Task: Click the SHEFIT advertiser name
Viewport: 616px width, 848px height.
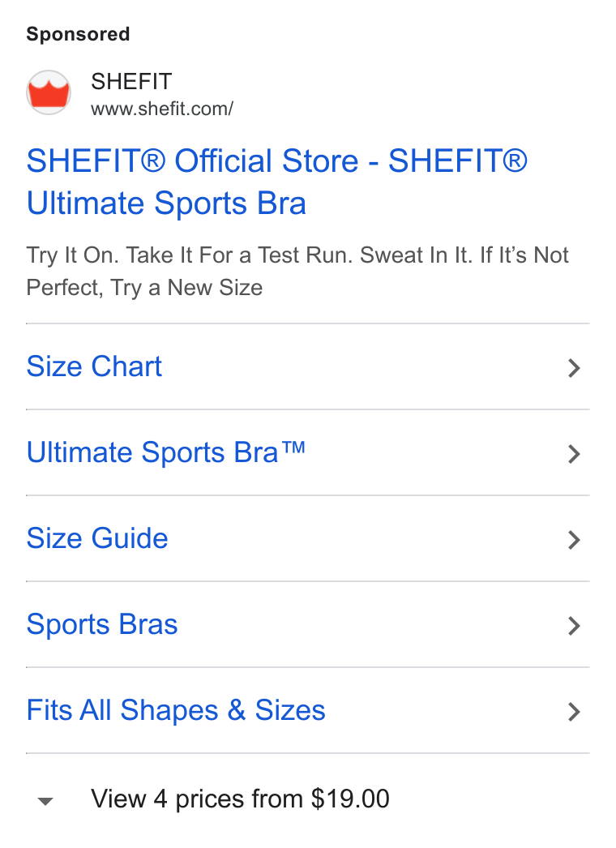Action: tap(131, 82)
